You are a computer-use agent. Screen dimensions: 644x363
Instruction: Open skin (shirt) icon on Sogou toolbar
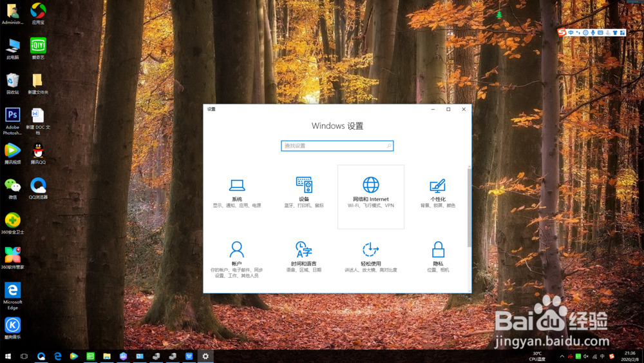point(615,32)
